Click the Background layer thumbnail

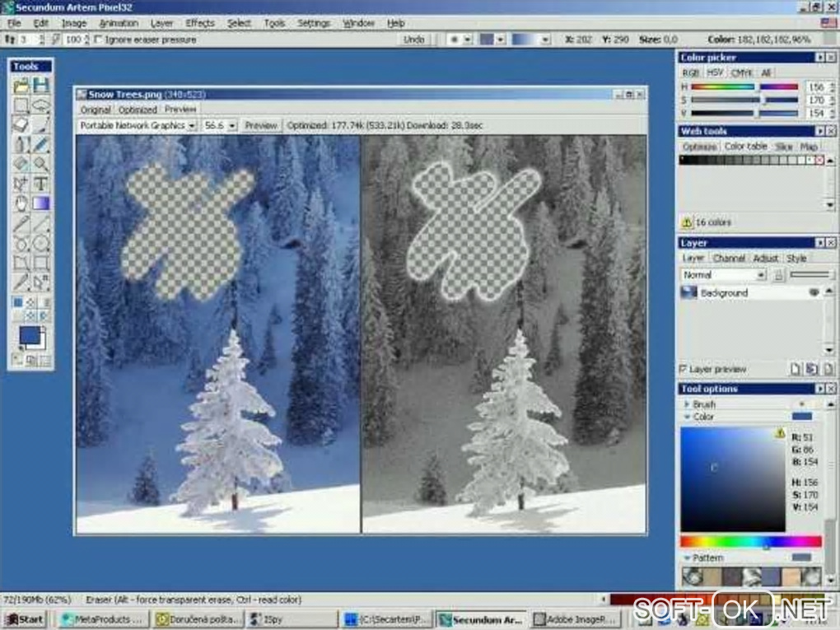(688, 292)
